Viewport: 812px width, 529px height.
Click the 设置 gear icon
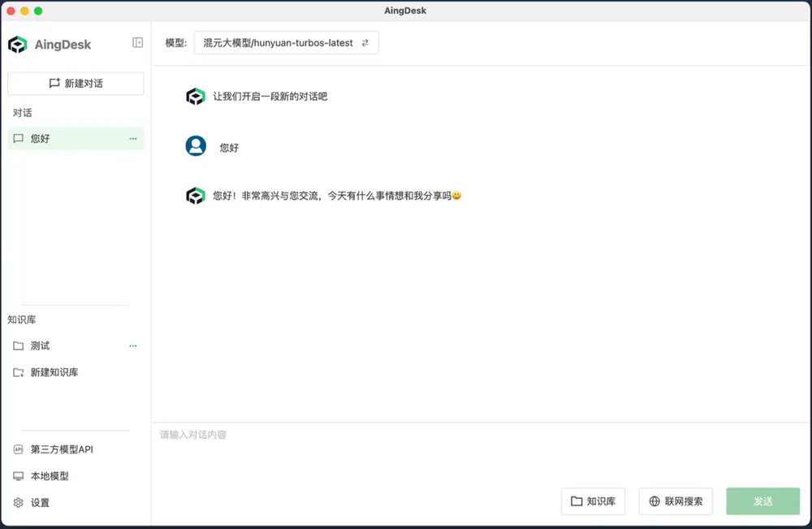pyautogui.click(x=19, y=503)
